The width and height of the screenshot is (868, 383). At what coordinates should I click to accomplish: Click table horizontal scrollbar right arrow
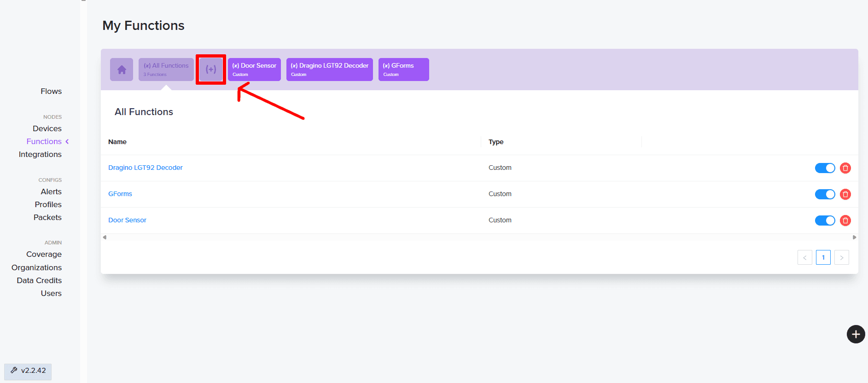click(855, 238)
